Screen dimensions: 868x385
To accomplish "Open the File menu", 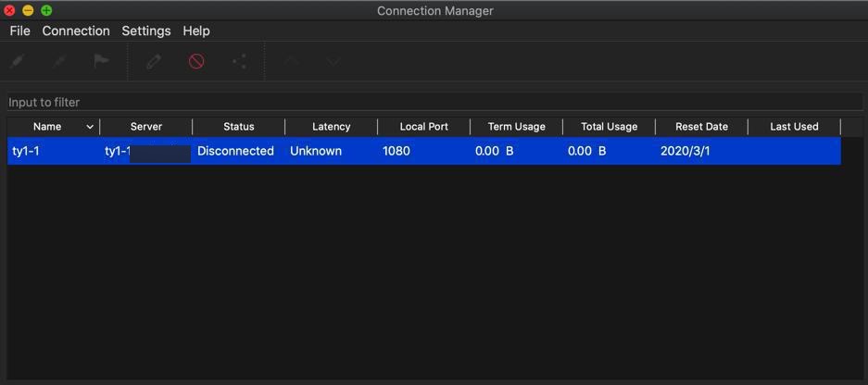I will coord(19,31).
